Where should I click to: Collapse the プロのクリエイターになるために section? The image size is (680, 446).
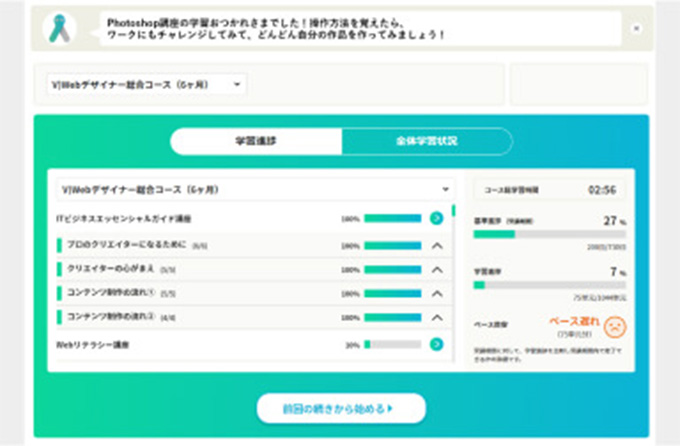[x=436, y=245]
